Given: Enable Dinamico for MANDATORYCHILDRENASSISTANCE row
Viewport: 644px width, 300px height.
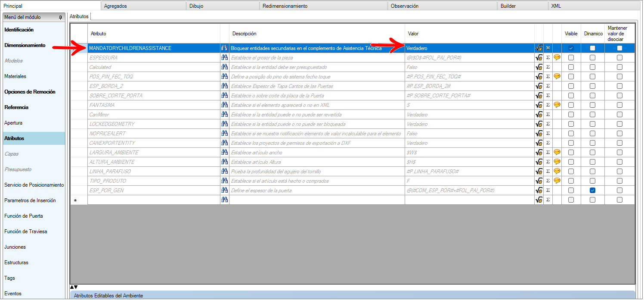Looking at the screenshot, I should click(592, 48).
